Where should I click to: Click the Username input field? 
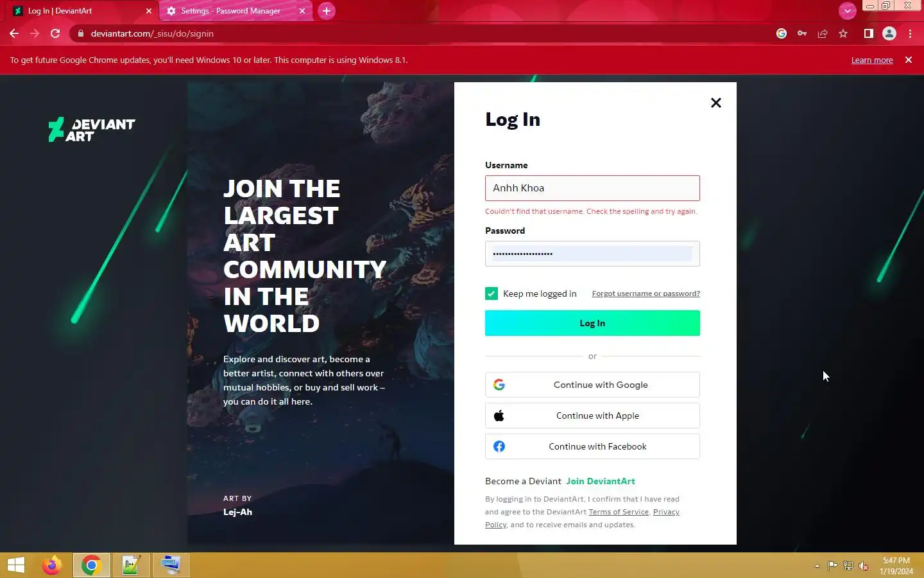592,188
